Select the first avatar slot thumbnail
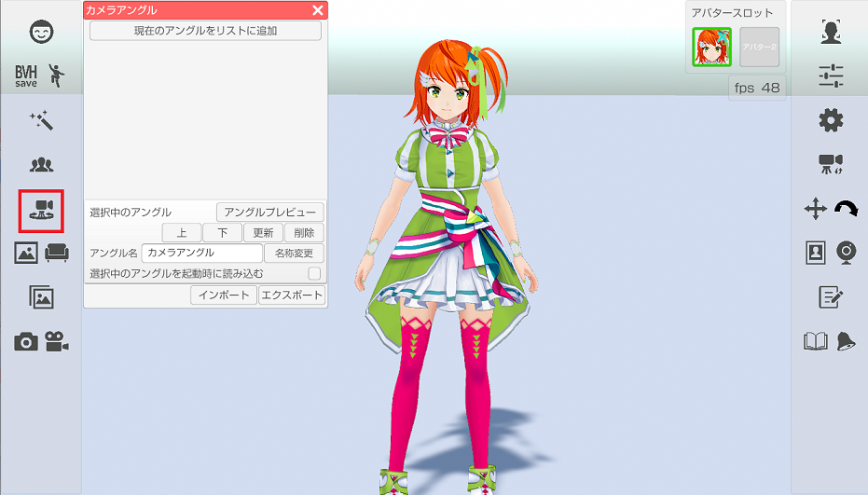868x495 pixels. click(x=712, y=47)
